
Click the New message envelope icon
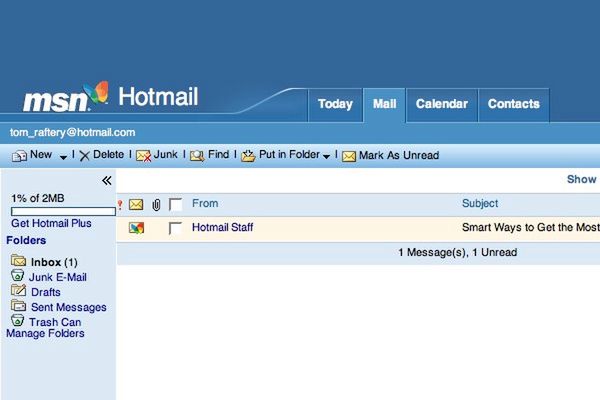[19, 156]
